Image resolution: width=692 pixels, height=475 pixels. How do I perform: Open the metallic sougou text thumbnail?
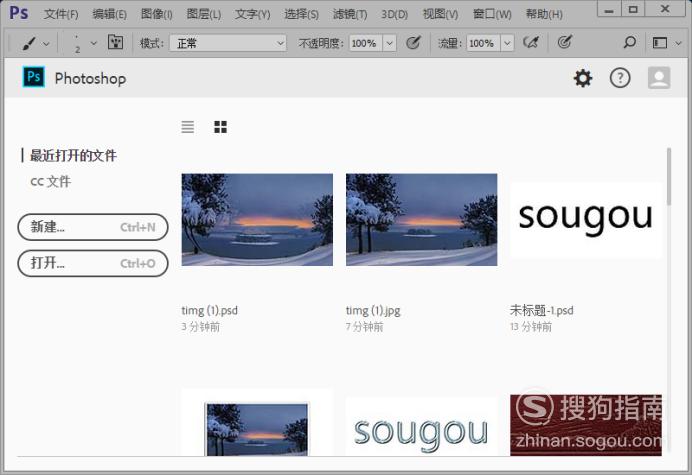click(421, 427)
